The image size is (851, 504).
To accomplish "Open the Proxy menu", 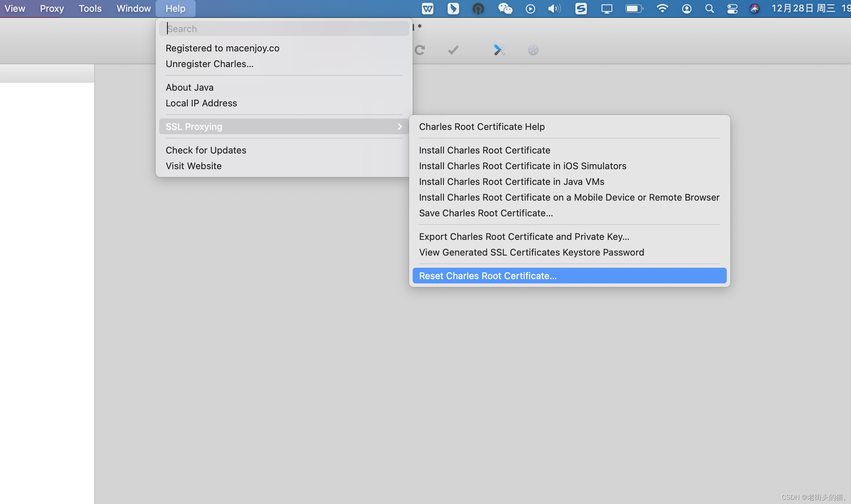I will coord(52,9).
